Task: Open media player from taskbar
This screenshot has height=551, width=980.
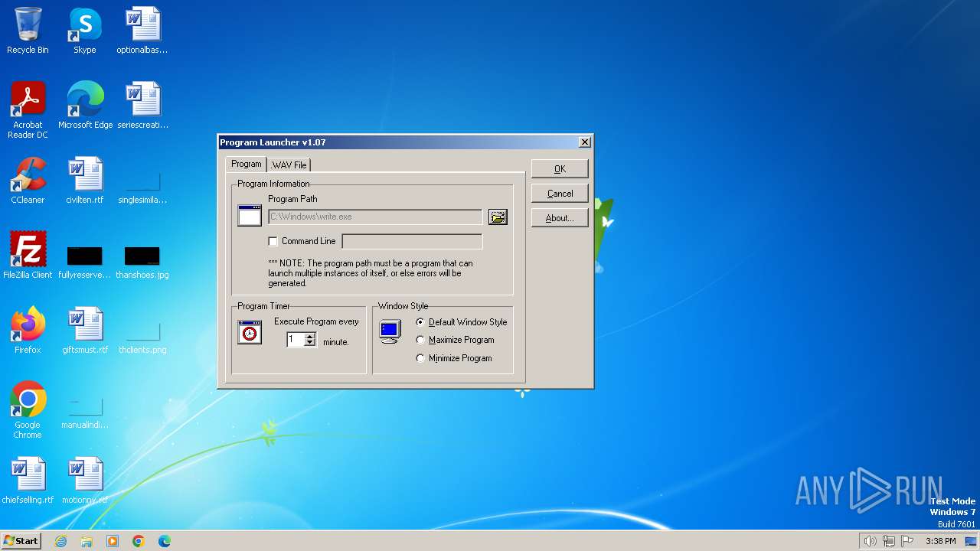Action: pos(113,541)
